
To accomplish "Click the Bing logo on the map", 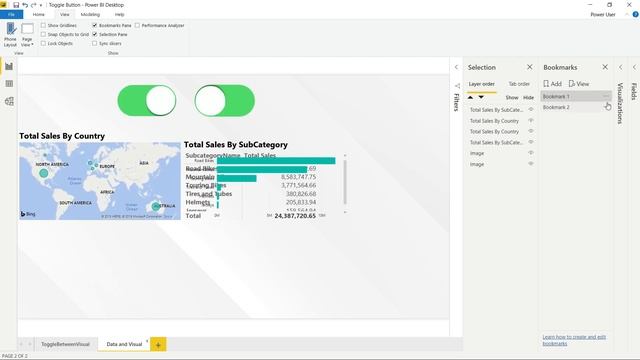I will tap(28, 214).
